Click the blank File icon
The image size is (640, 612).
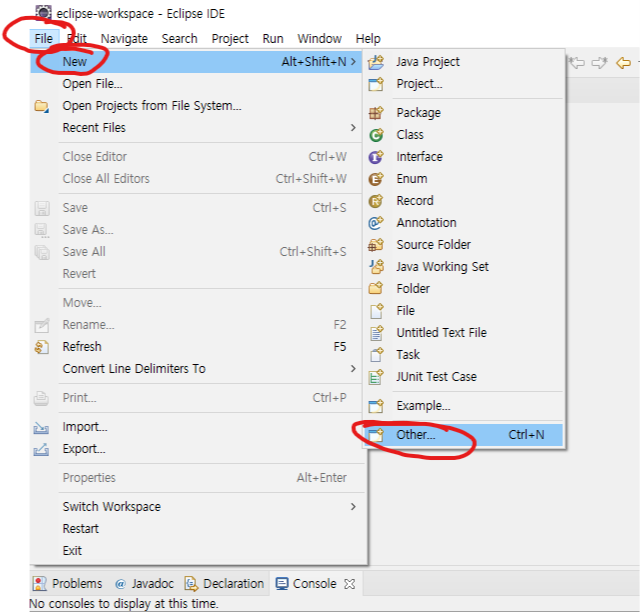coord(376,311)
